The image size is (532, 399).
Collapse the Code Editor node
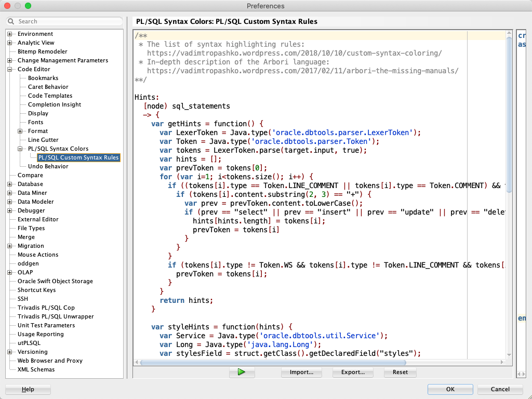click(x=10, y=69)
